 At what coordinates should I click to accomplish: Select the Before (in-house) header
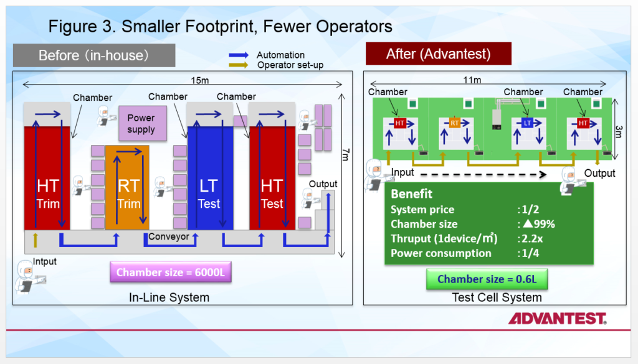[94, 55]
